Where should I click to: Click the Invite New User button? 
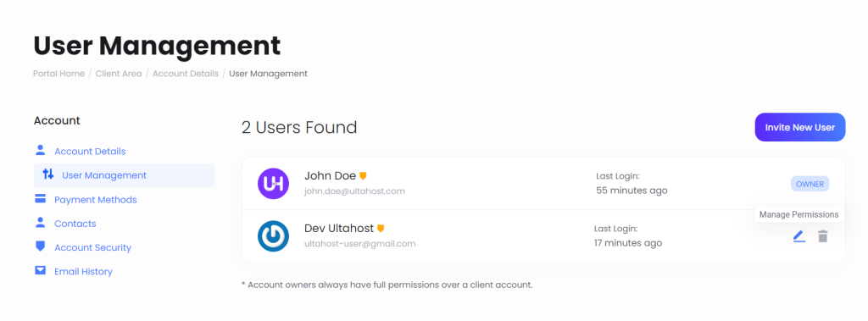tap(800, 127)
